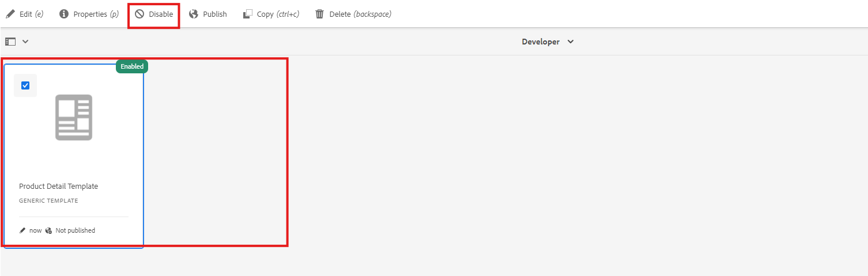
Task: Click the Delete trash can icon
Action: coord(320,14)
